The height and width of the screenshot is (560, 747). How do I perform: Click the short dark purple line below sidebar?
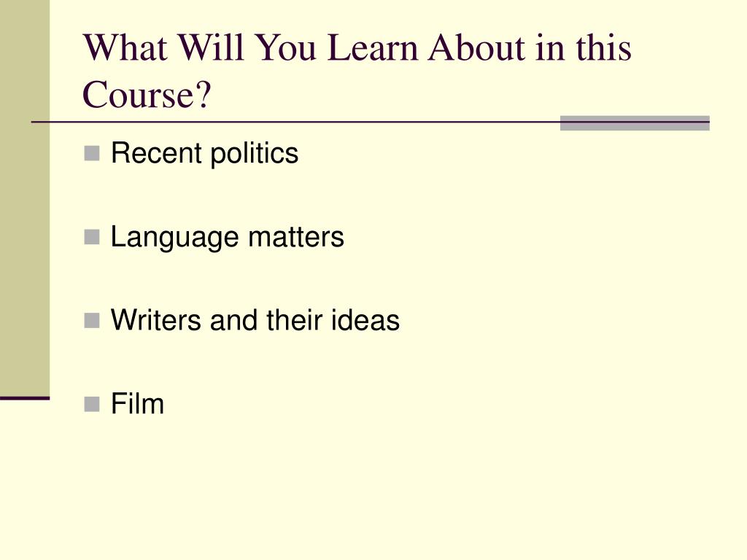25,398
